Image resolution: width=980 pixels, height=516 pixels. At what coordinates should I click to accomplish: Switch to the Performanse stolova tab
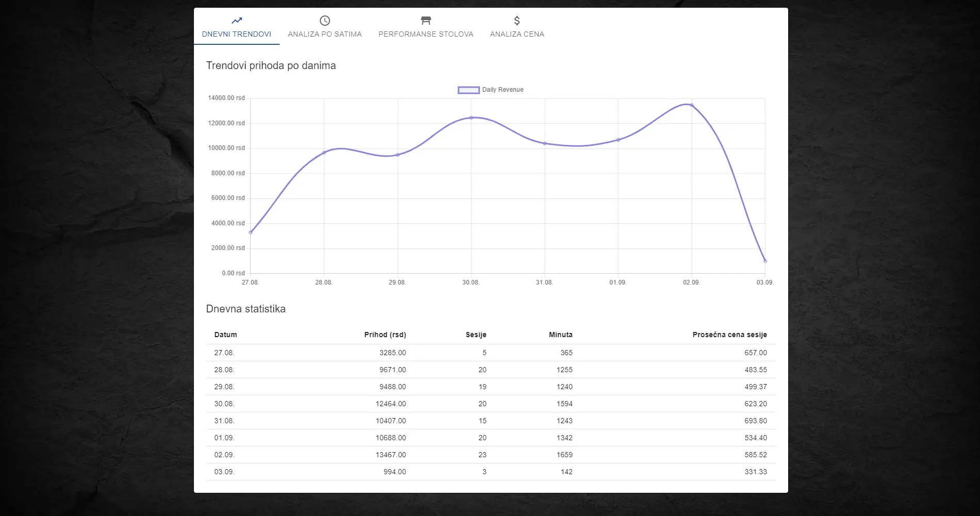click(426, 34)
